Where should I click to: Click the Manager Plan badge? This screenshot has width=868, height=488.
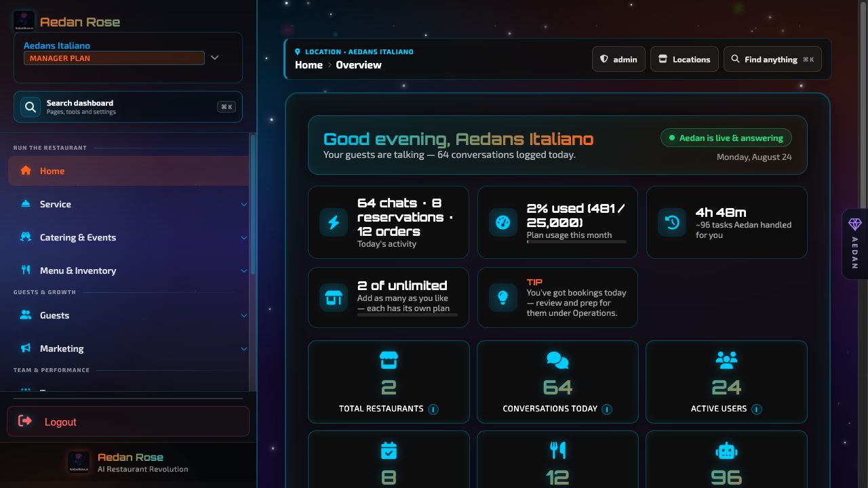(114, 58)
